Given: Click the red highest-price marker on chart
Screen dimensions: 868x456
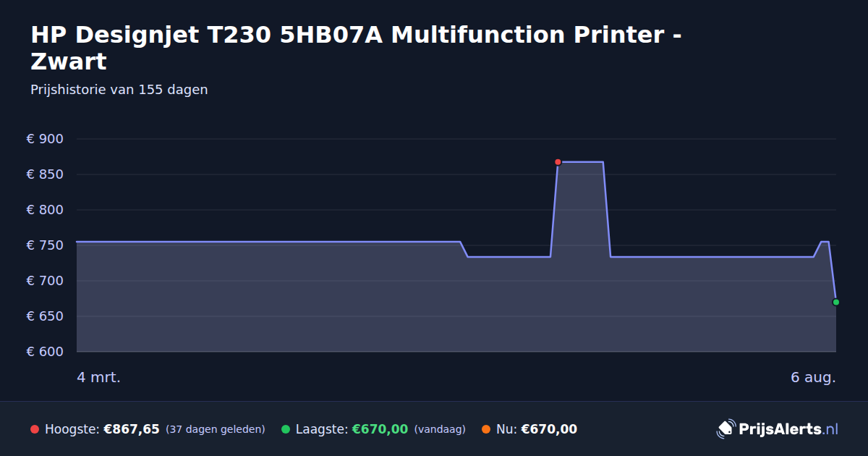Looking at the screenshot, I should [558, 162].
